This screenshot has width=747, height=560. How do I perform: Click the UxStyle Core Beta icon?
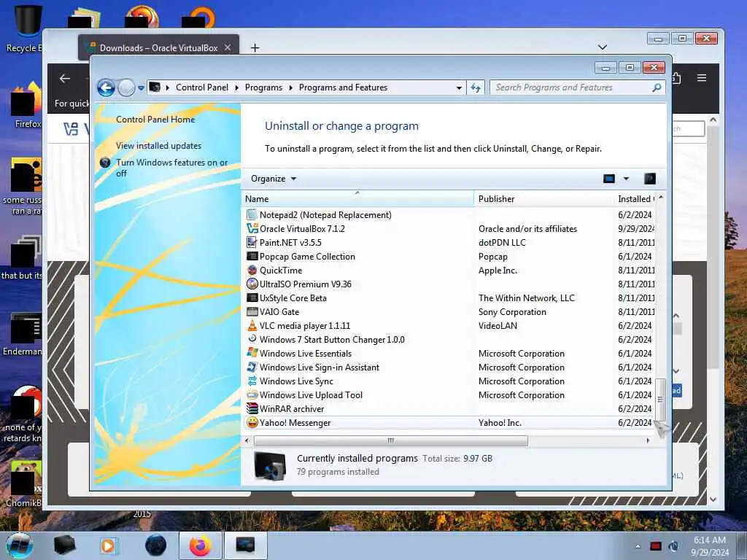[252, 297]
